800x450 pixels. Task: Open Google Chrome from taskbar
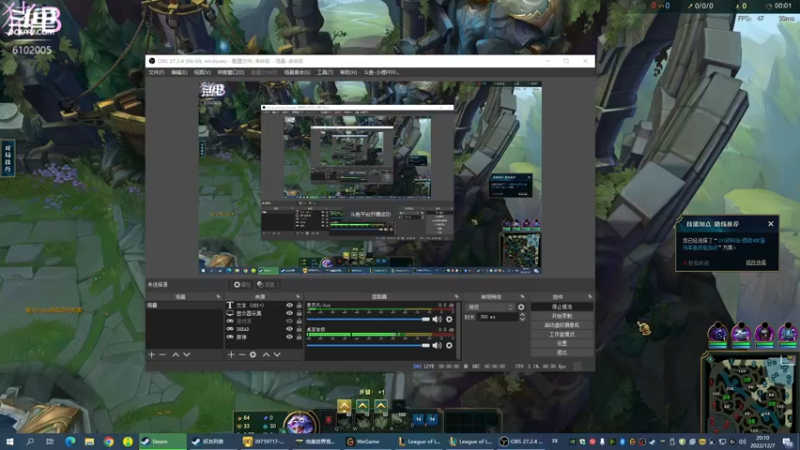click(109, 441)
